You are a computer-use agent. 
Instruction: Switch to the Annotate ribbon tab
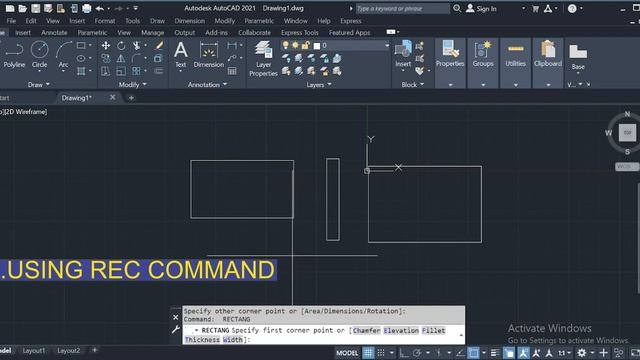54,33
